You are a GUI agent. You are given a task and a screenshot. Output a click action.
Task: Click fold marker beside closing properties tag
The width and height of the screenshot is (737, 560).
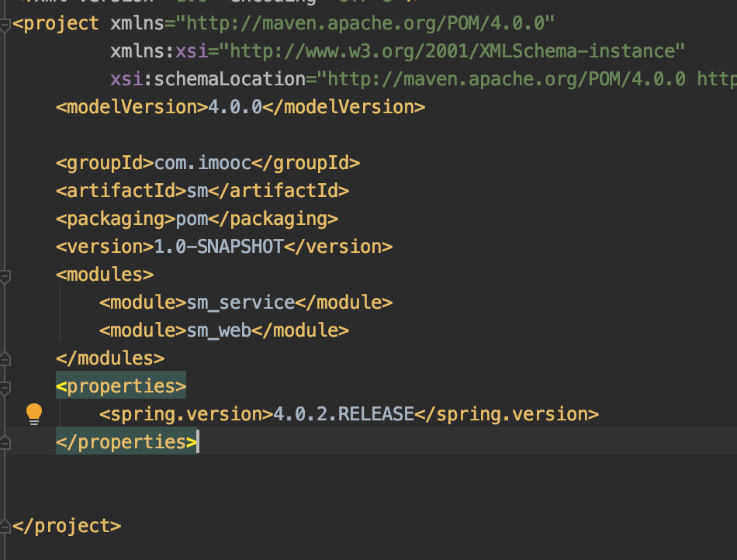[x=5, y=442]
